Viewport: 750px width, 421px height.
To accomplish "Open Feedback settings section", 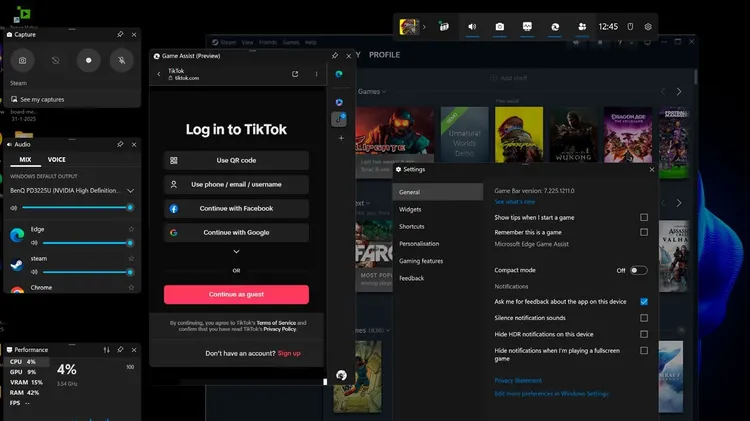I will pyautogui.click(x=411, y=278).
